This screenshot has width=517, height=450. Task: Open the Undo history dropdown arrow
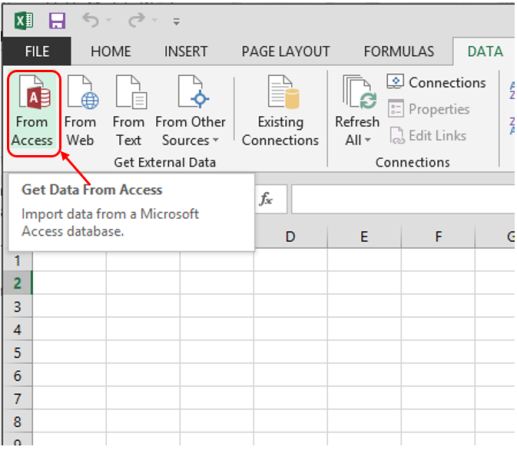click(108, 20)
